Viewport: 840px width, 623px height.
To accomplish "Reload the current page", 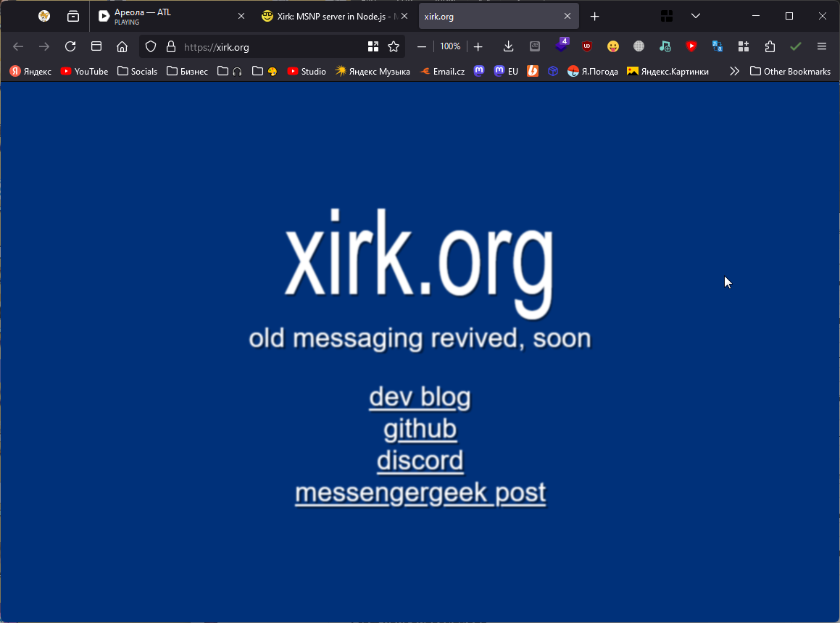I will point(70,46).
